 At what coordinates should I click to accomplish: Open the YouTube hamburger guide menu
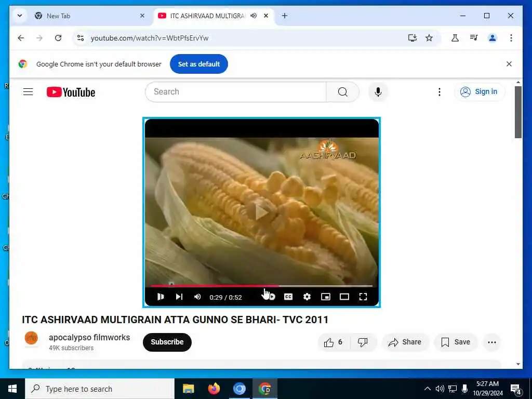[x=28, y=92]
